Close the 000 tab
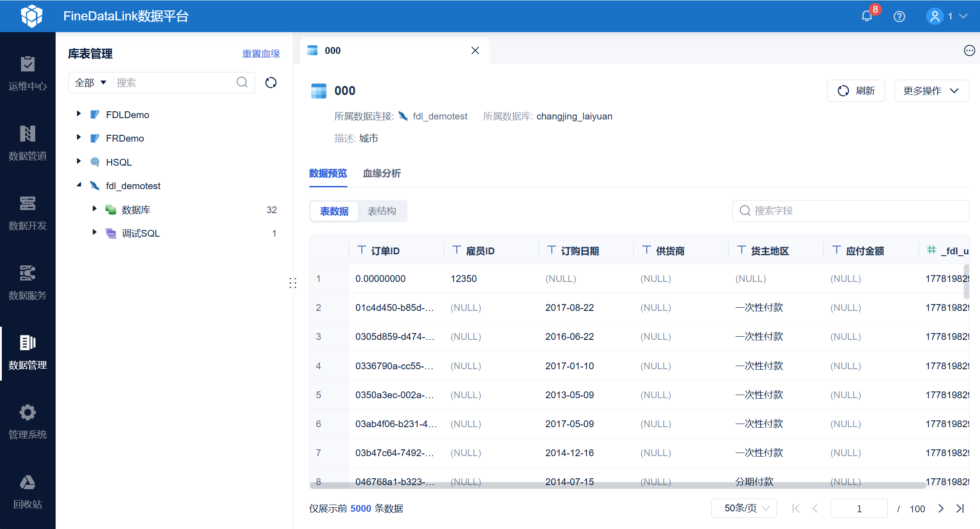Screen dimensions: 980x529 (x=475, y=50)
